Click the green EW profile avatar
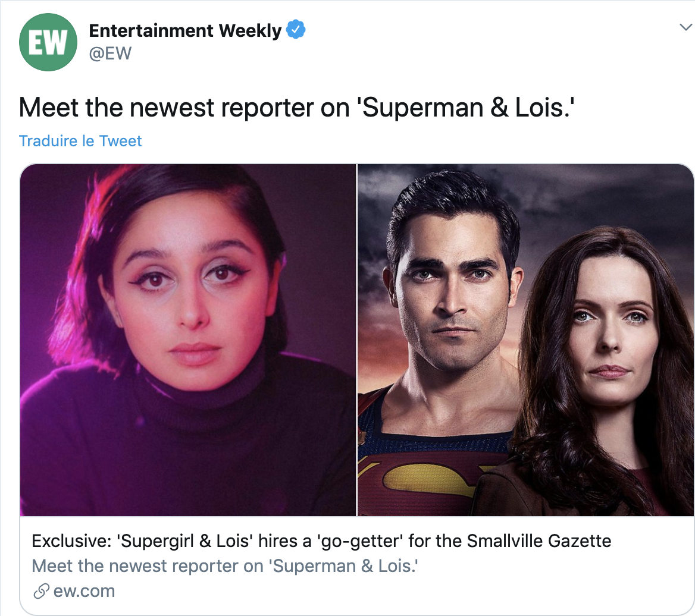The image size is (695, 616). click(48, 42)
